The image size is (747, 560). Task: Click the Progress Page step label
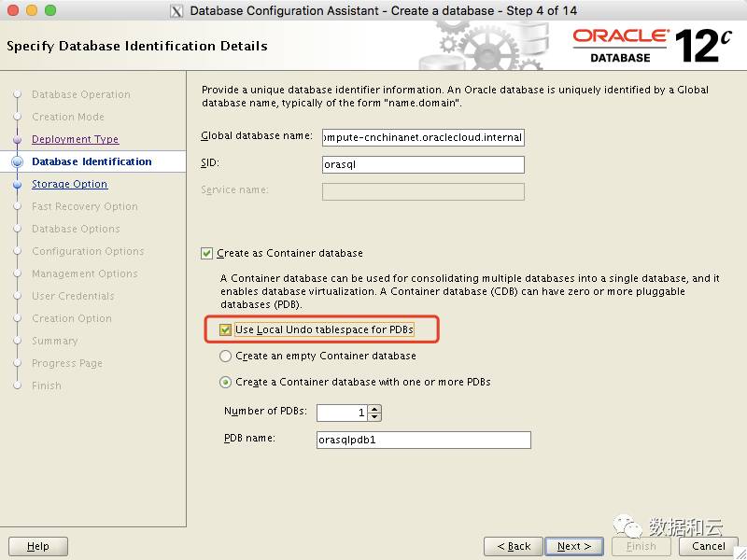point(67,363)
